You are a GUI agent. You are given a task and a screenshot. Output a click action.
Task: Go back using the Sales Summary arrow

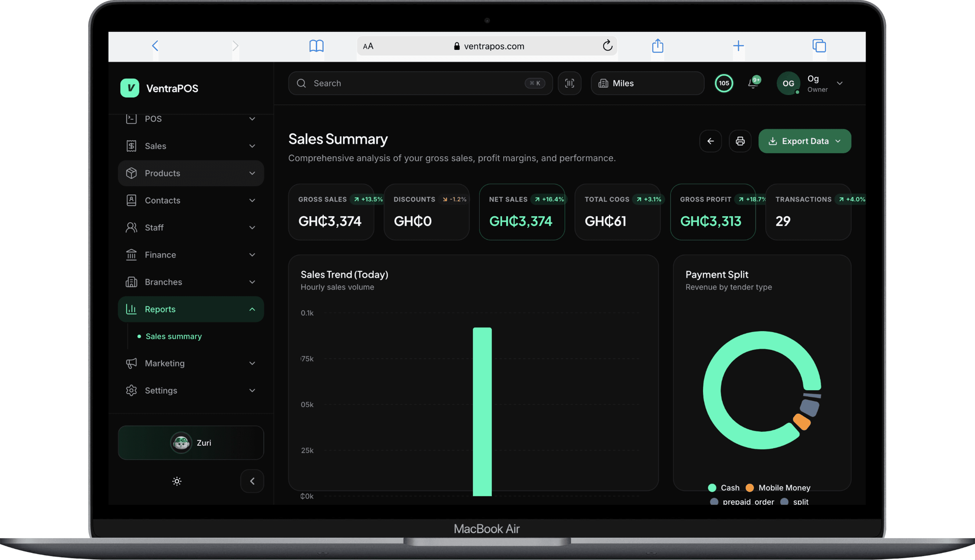click(710, 141)
